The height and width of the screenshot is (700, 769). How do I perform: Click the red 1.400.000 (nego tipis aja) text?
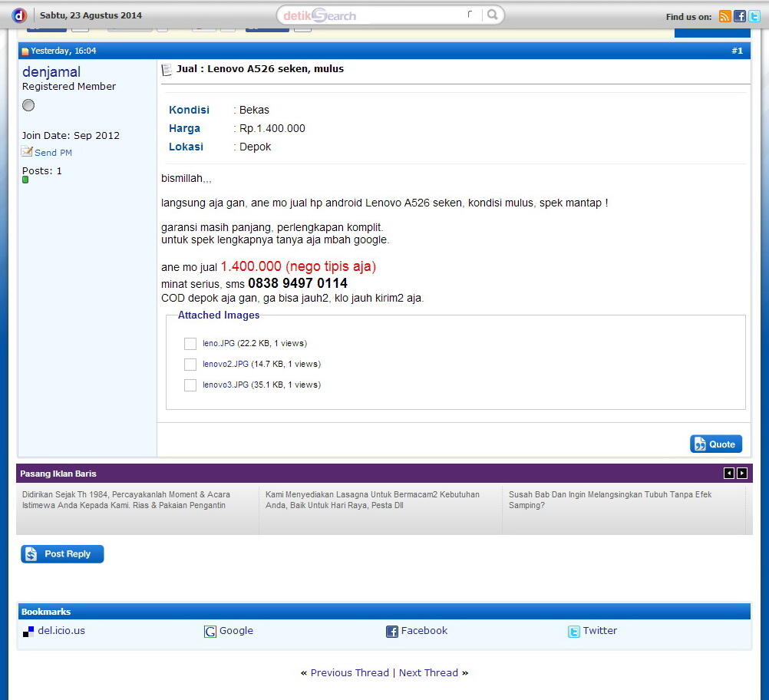[299, 266]
